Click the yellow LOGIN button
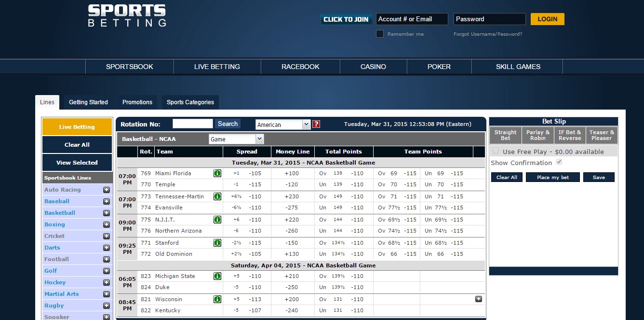 [548, 19]
